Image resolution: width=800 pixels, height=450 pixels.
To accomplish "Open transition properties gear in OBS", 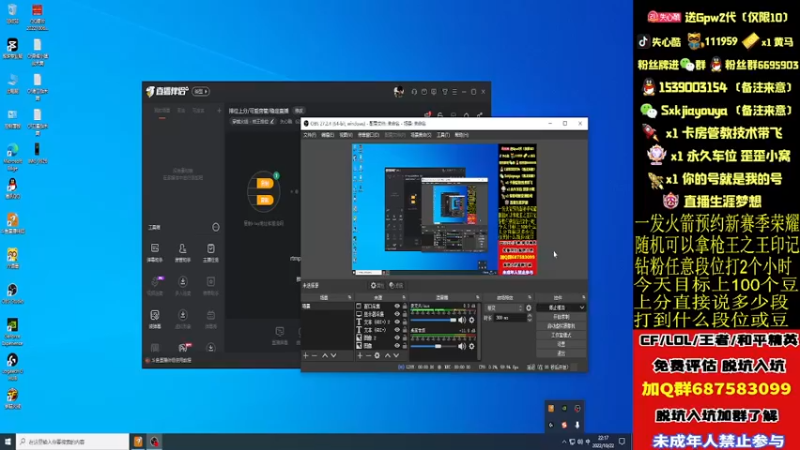I will tap(529, 308).
